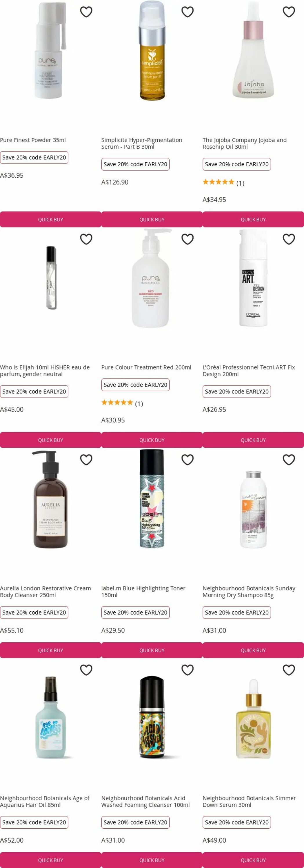Toggle heart on Acid Washed Foaming Cleanser
This screenshot has height=868, width=304.
tap(188, 670)
